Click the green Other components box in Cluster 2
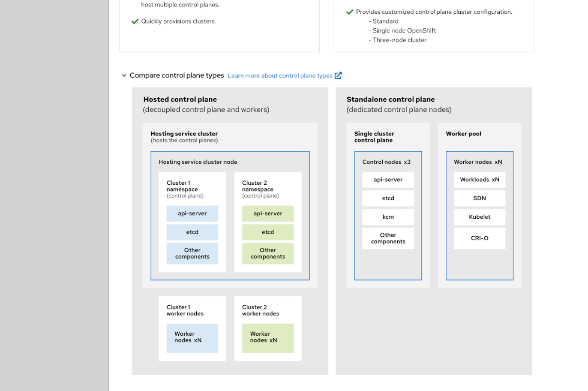The image size is (588, 391). click(x=268, y=253)
